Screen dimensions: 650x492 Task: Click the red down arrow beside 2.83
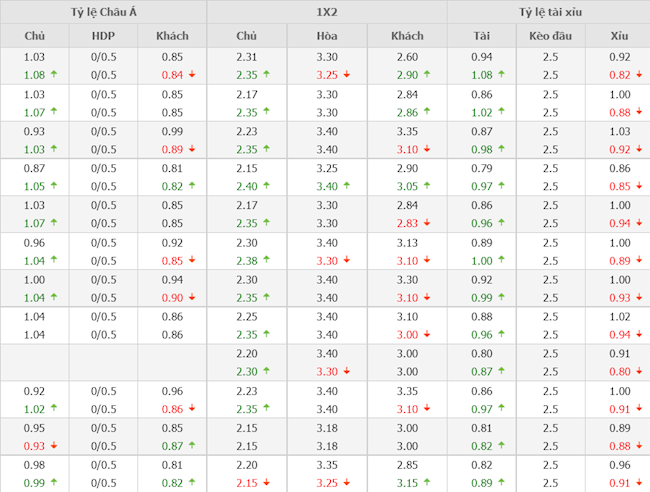[428, 223]
